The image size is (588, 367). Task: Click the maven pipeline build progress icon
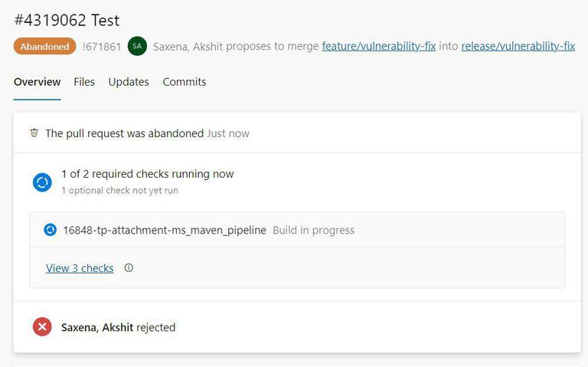pyautogui.click(x=50, y=230)
